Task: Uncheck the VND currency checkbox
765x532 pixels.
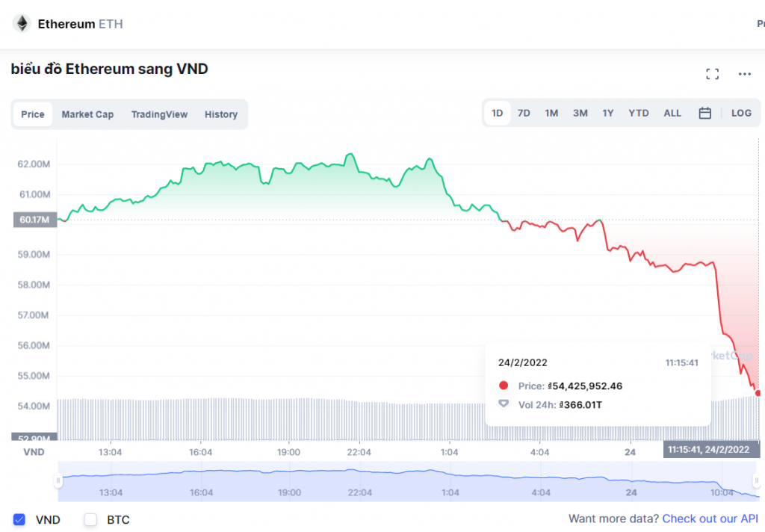Action: 19,519
